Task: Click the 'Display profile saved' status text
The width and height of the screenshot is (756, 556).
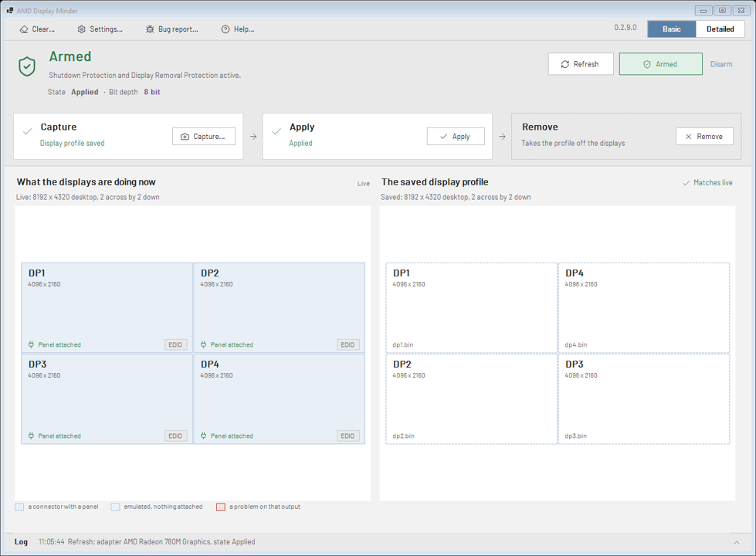Action: tap(73, 143)
